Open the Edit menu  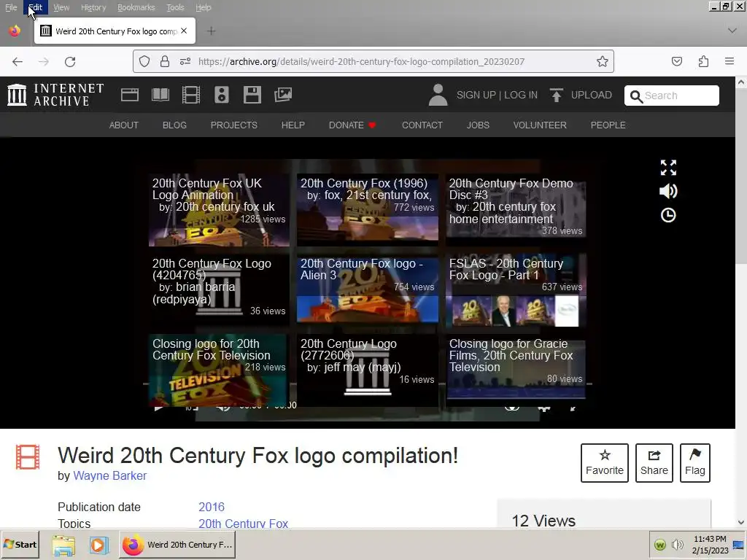[x=35, y=7]
